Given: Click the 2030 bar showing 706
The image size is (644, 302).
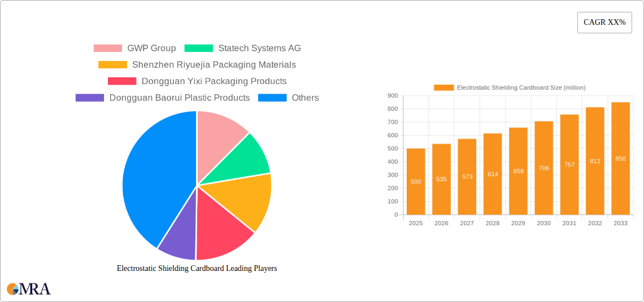Looking at the screenshot, I should [x=544, y=168].
